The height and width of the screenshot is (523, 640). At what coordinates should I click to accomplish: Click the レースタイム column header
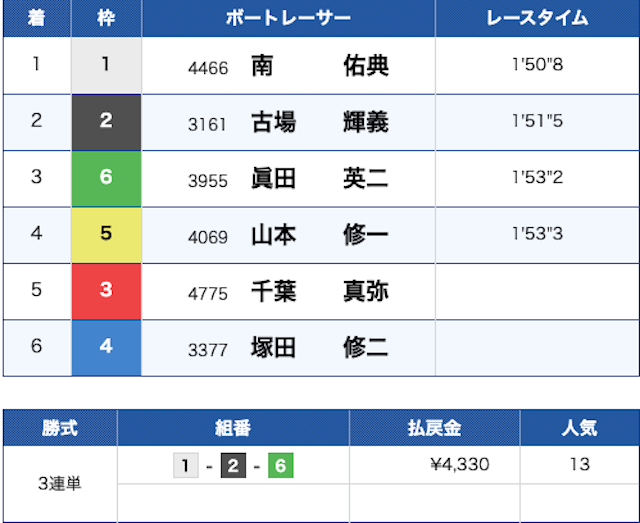point(536,19)
